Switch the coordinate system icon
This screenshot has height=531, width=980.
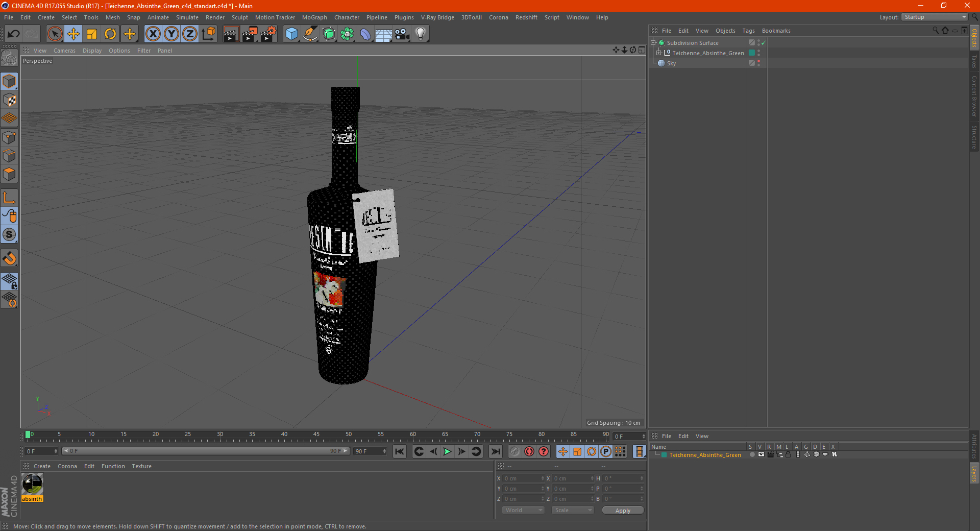tap(208, 34)
